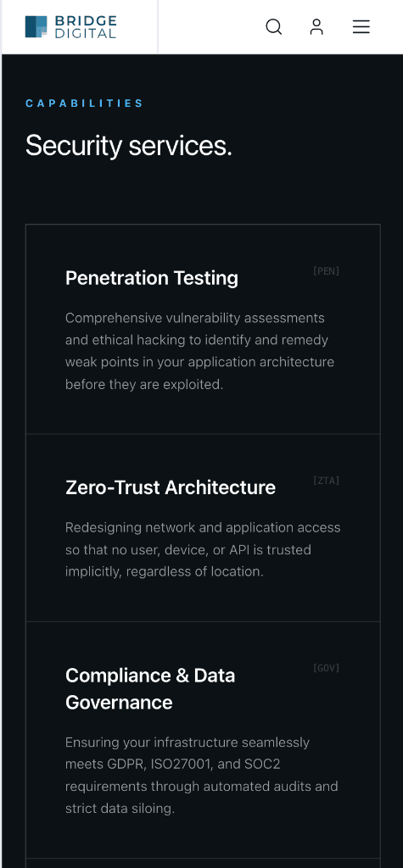
Task: Click the Bridge Digital logo square
Action: click(36, 26)
